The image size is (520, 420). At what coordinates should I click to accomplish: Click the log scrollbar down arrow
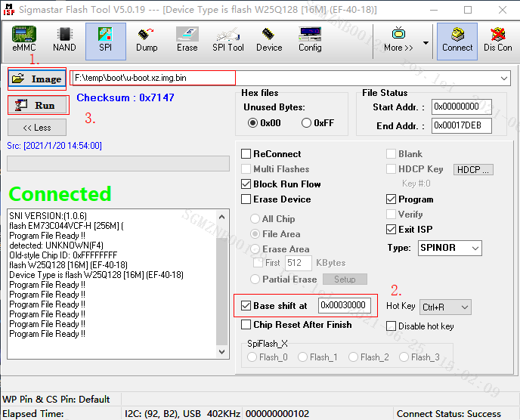[x=222, y=352]
